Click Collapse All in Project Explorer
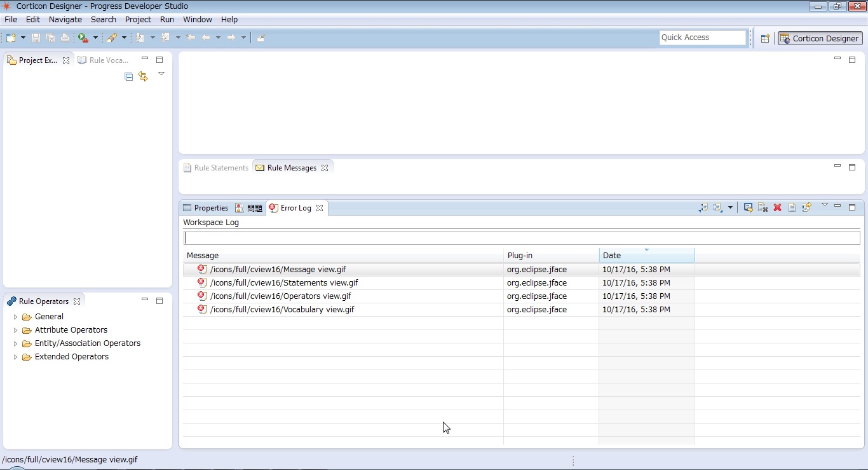The image size is (868, 470). pyautogui.click(x=129, y=76)
